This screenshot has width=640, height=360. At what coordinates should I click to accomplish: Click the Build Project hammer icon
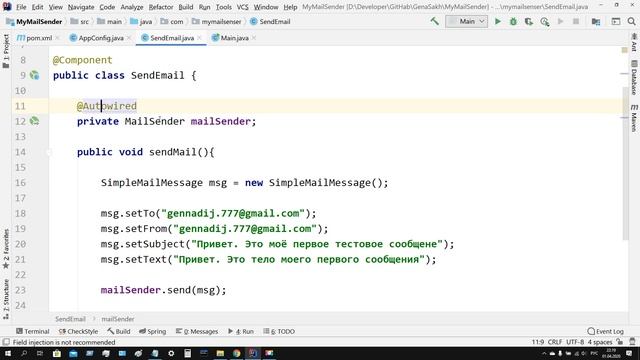tap(435, 21)
